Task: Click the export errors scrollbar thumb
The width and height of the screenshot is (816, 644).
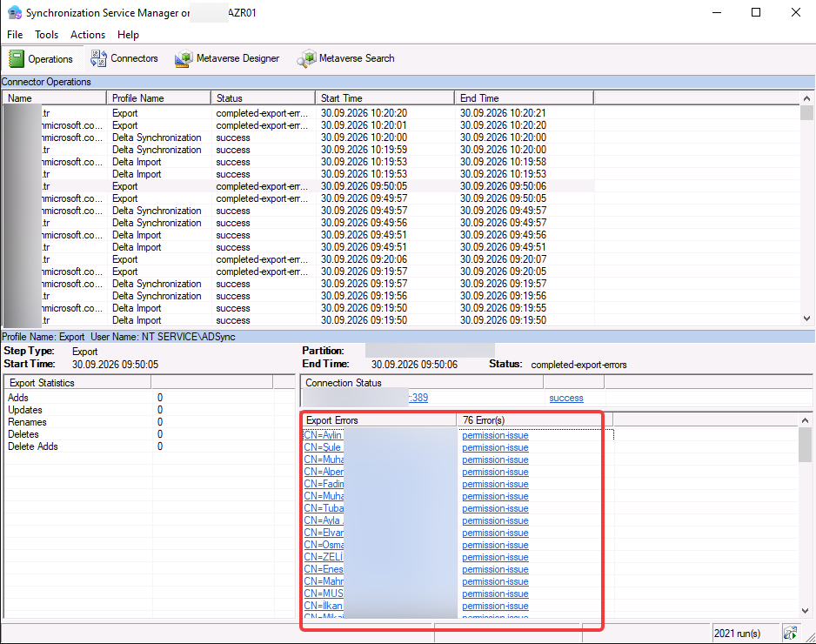Action: click(805, 445)
